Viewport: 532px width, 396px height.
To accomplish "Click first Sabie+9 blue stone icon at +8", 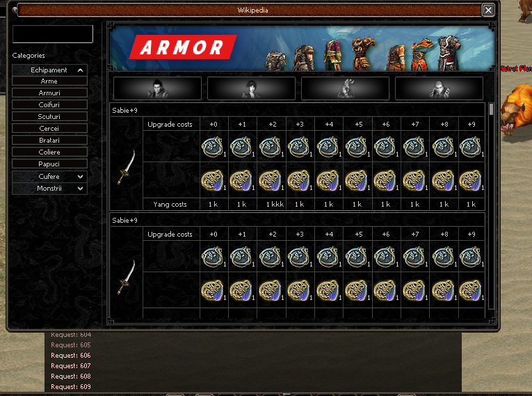I will point(444,147).
